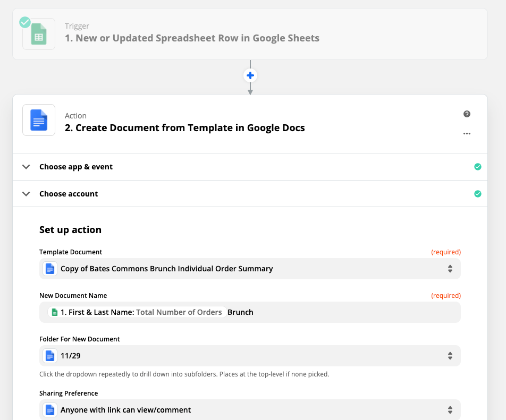Click the Copy of Bates Commons Brunch template value

pyautogui.click(x=166, y=269)
